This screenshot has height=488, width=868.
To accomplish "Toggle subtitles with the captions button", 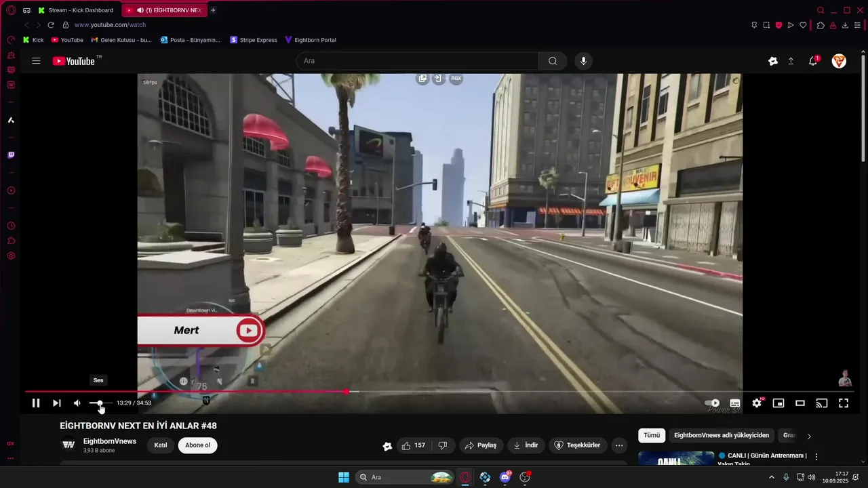I will pyautogui.click(x=735, y=403).
